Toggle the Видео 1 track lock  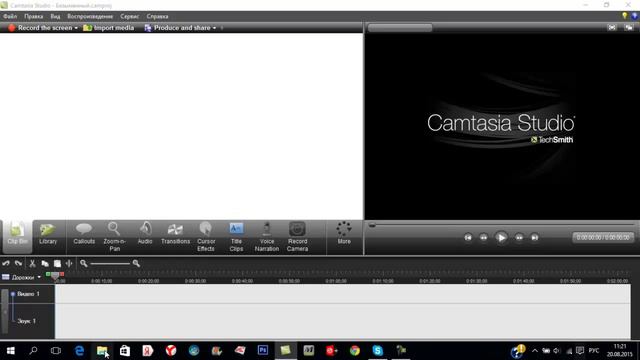[x=13, y=294]
